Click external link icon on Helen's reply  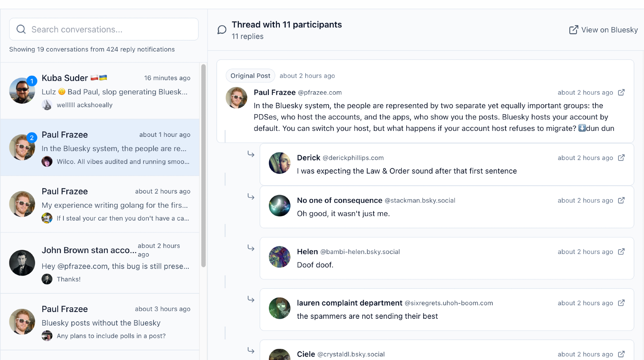[621, 251]
